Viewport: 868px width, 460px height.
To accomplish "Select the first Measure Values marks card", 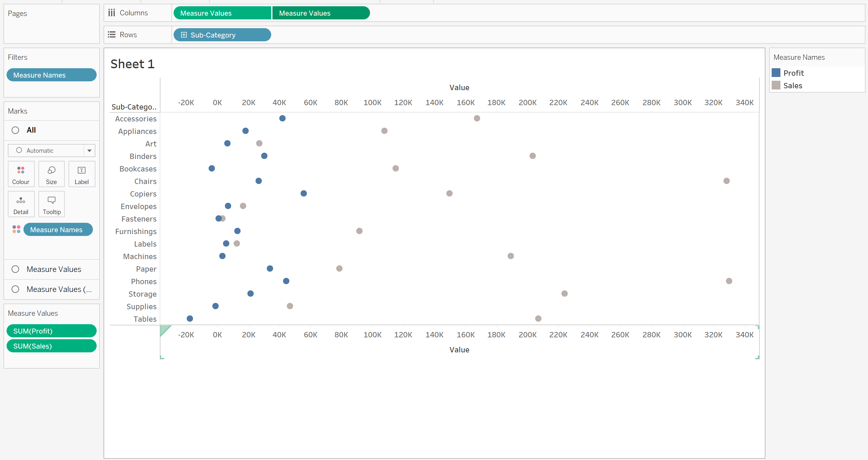I will pos(53,269).
